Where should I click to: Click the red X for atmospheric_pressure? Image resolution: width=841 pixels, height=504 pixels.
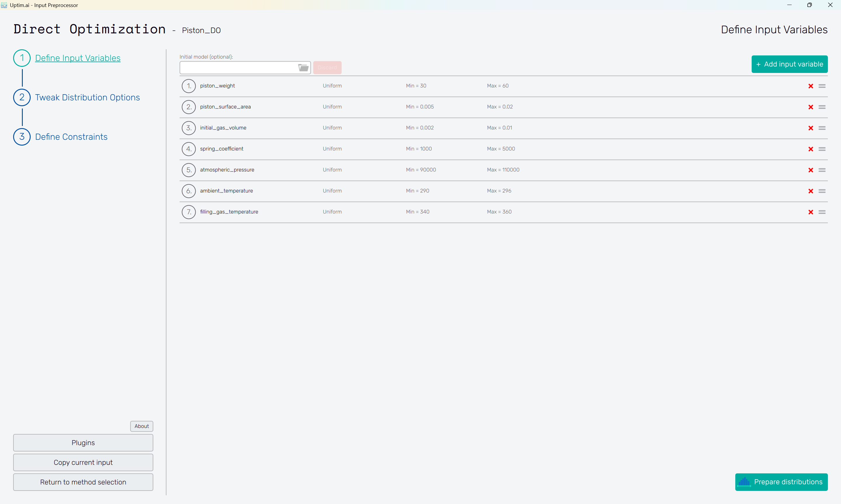click(x=811, y=170)
